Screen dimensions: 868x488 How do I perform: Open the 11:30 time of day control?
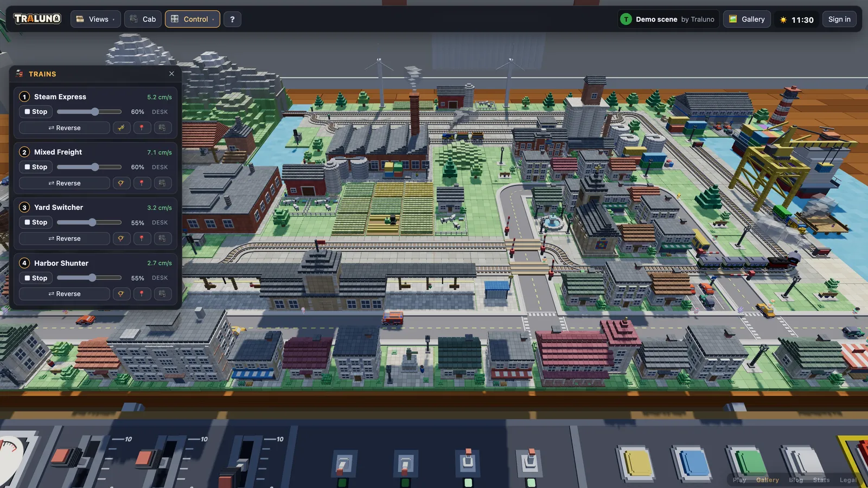pos(797,19)
